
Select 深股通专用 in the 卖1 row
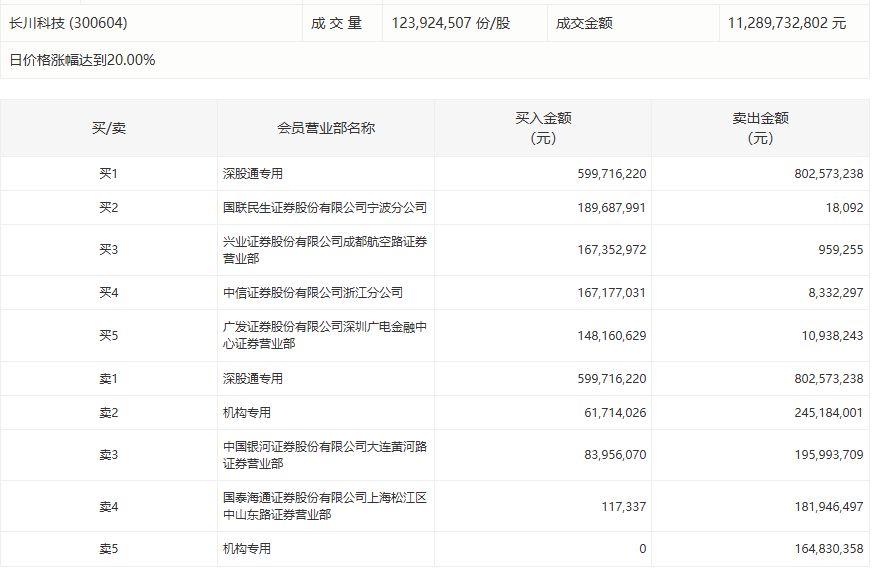click(x=253, y=379)
